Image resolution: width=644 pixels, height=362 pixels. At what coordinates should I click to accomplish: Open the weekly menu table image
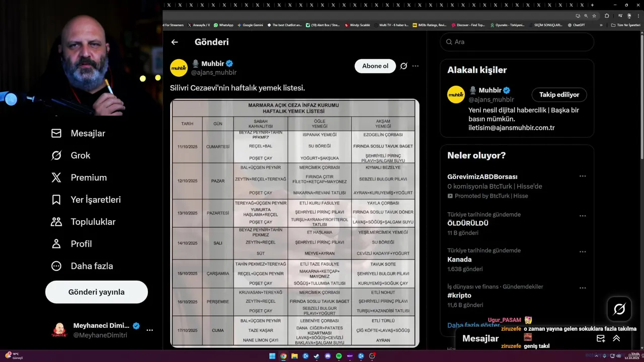point(295,223)
